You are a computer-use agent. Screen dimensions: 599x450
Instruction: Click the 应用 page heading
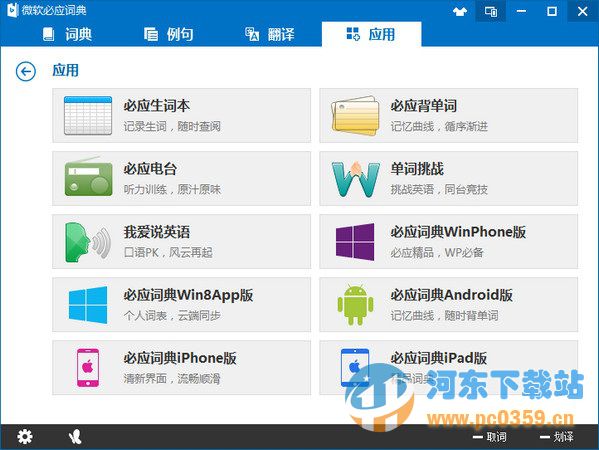tap(66, 71)
